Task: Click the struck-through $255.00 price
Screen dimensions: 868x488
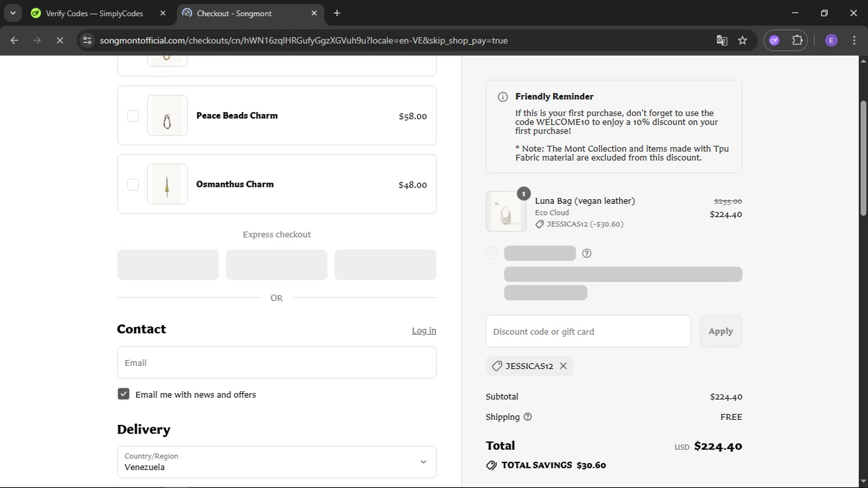Action: 728,201
